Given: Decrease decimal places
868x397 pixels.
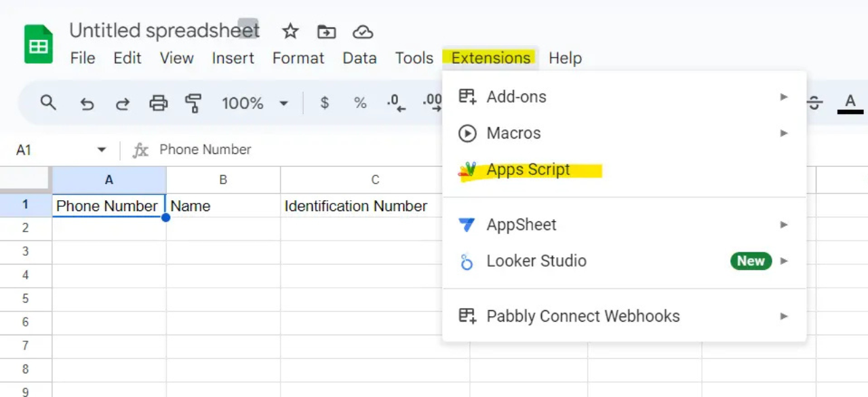Looking at the screenshot, I should tap(396, 103).
